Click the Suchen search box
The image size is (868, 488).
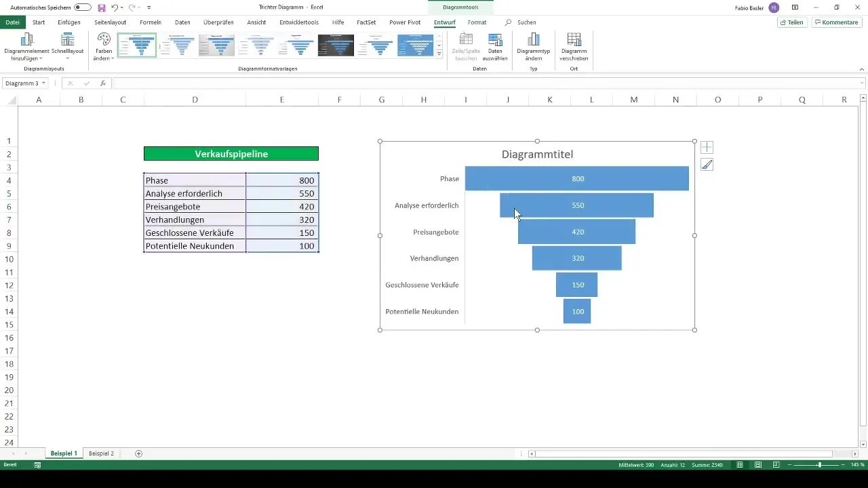coord(526,22)
